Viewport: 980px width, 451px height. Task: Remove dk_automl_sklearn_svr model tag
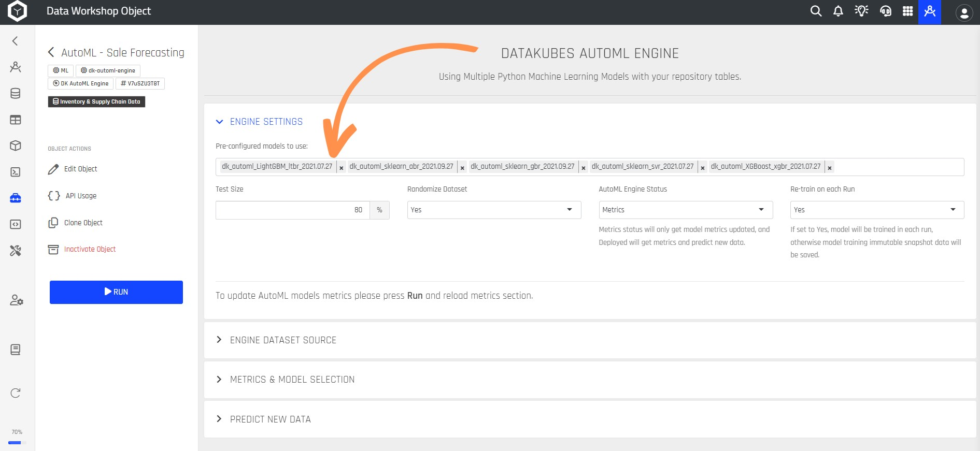point(703,167)
